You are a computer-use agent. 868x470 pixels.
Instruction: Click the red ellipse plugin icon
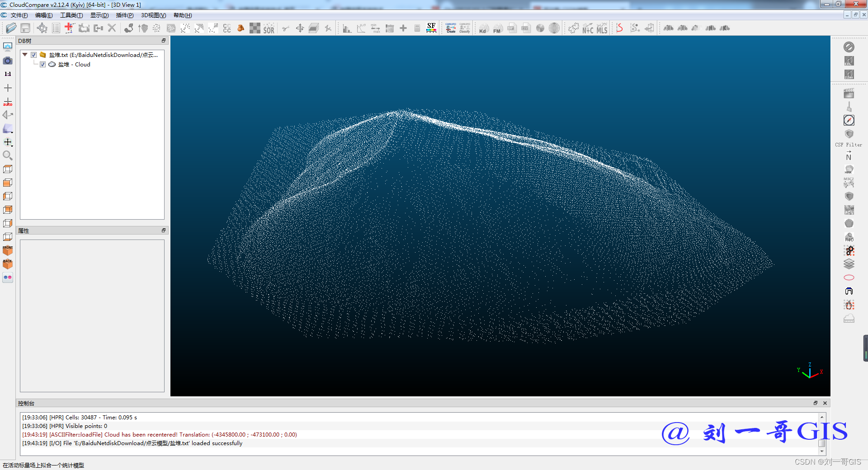coord(849,277)
